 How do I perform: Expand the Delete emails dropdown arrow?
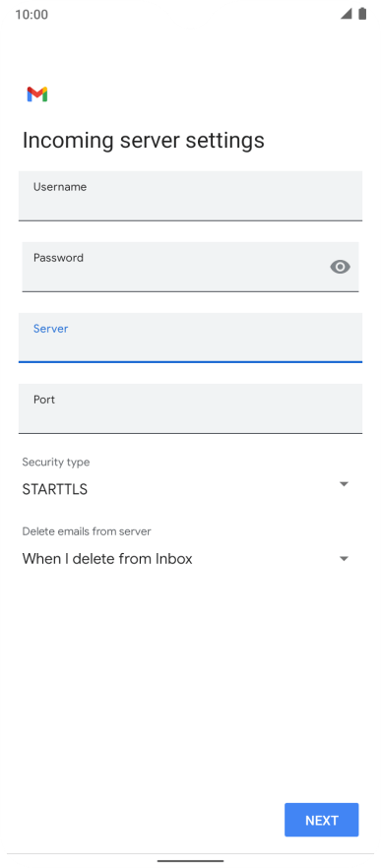point(344,559)
